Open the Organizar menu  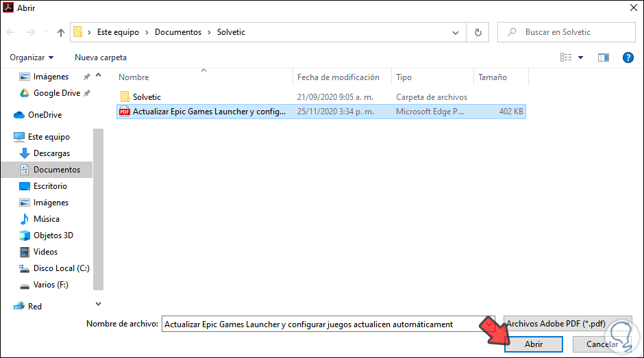(32, 57)
